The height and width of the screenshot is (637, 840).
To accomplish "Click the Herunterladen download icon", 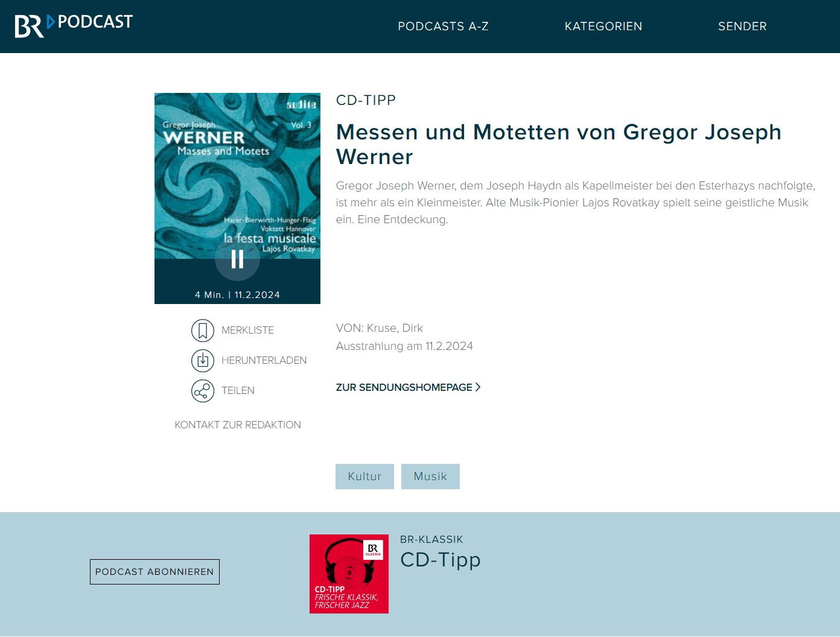I will tap(203, 361).
